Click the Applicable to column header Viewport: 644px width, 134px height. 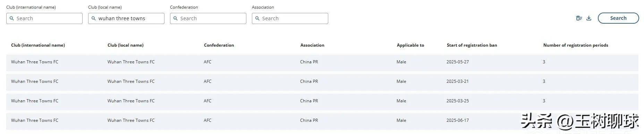pyautogui.click(x=410, y=45)
